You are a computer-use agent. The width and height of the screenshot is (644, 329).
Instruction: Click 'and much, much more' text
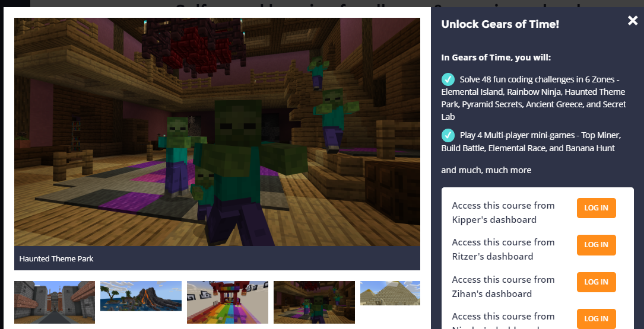(x=486, y=170)
